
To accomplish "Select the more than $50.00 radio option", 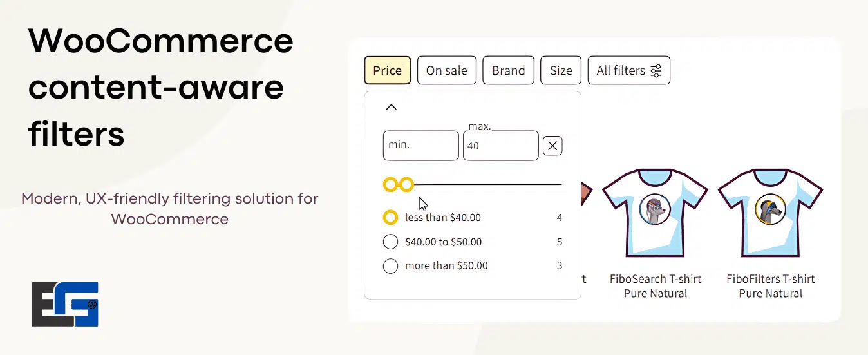I will click(x=390, y=265).
